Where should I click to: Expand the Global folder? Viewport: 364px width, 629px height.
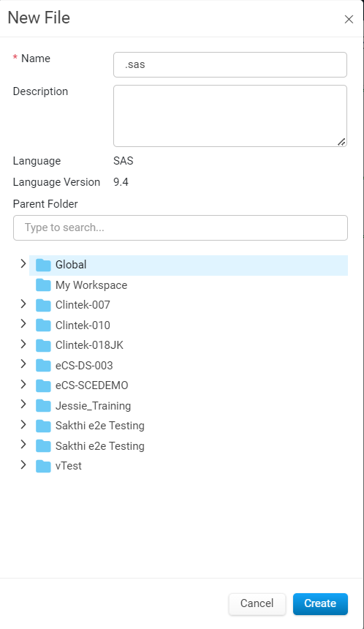23,263
